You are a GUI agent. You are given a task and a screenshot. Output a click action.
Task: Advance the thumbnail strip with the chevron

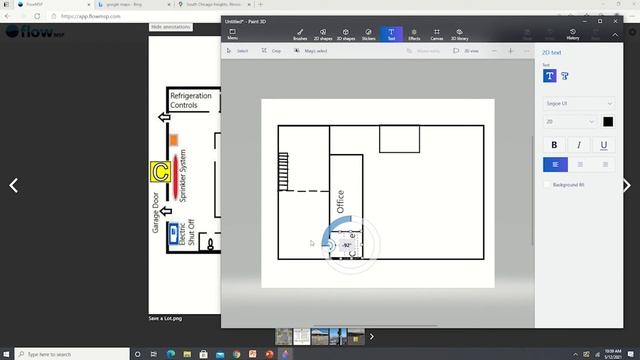[x=371, y=337]
